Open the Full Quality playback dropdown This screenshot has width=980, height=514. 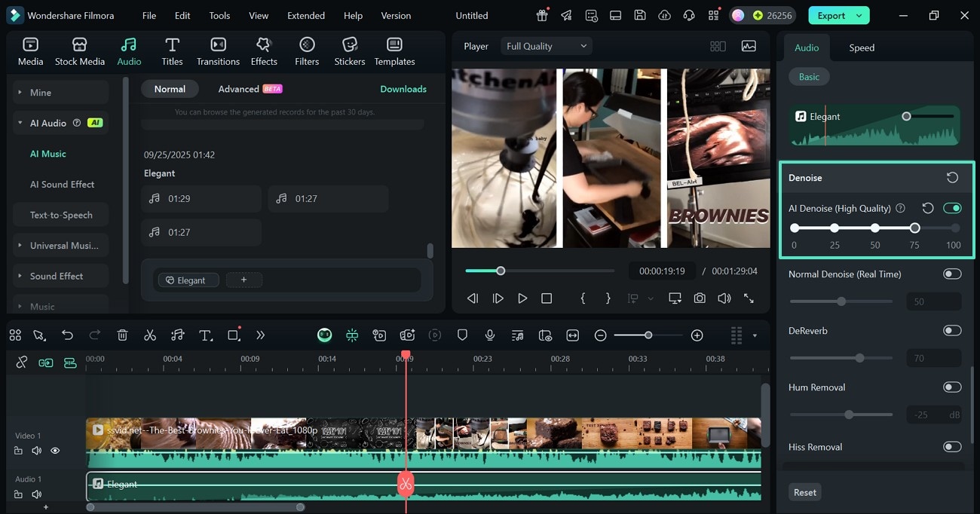[x=546, y=46]
